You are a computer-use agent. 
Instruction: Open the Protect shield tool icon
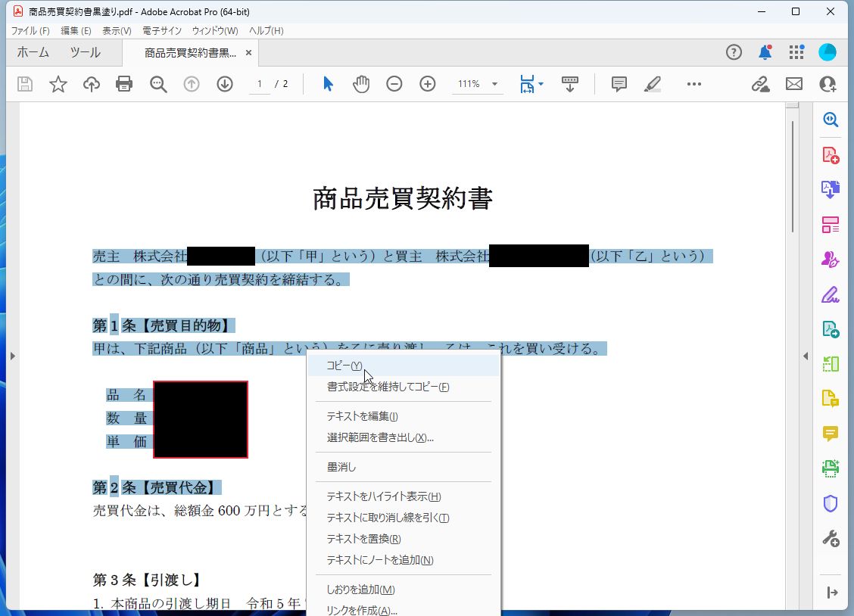click(x=831, y=503)
